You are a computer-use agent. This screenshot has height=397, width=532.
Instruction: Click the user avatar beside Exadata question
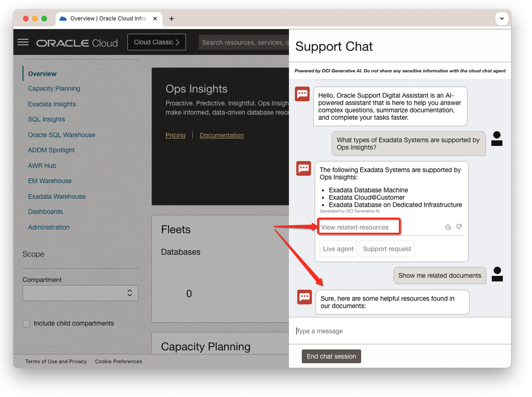pyautogui.click(x=497, y=139)
